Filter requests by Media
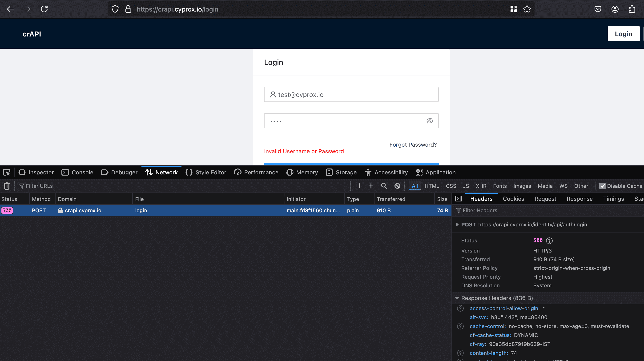Image resolution: width=644 pixels, height=361 pixels. click(545, 186)
